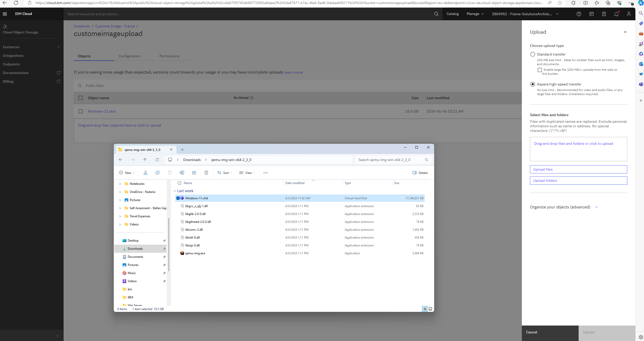Open the IBM Cloud hamburger navigation menu
The image size is (644, 341).
pyautogui.click(x=5, y=14)
